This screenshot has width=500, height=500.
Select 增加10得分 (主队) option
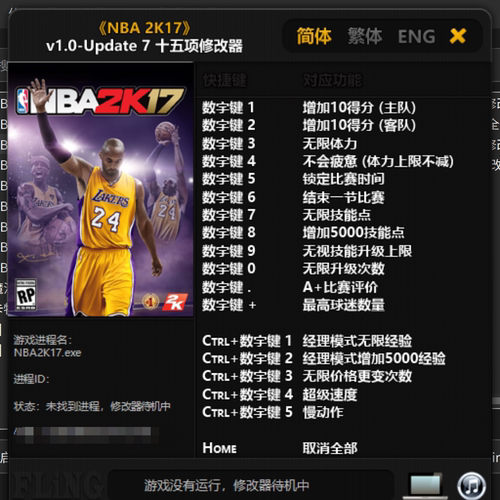click(359, 108)
